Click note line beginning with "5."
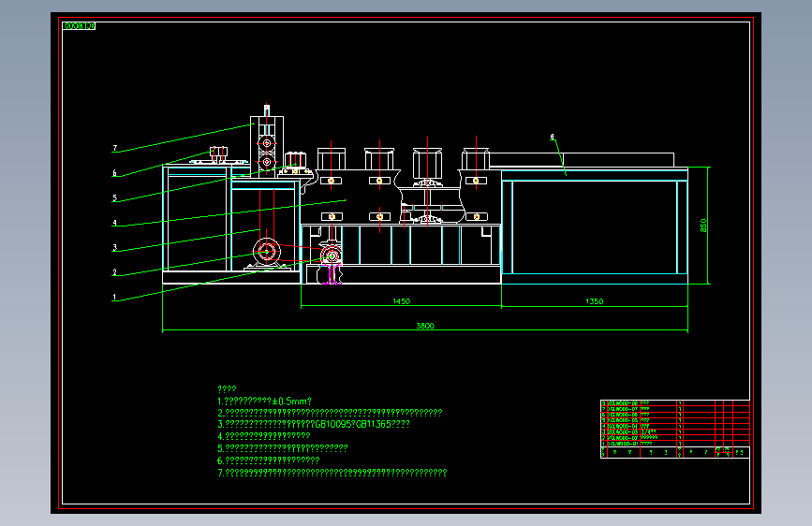 pos(283,448)
